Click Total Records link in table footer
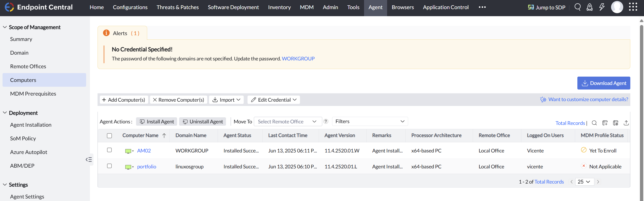644x201 pixels. (549, 182)
